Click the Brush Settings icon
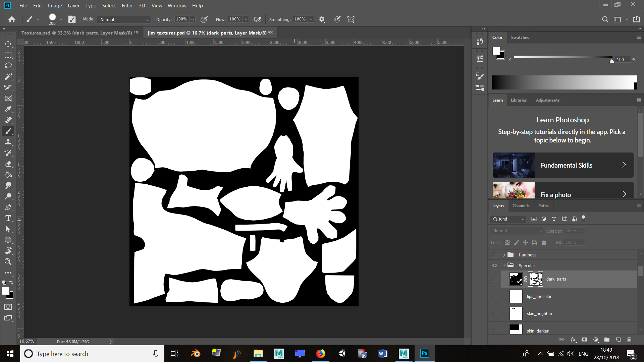Image resolution: width=644 pixels, height=362 pixels. (x=72, y=19)
